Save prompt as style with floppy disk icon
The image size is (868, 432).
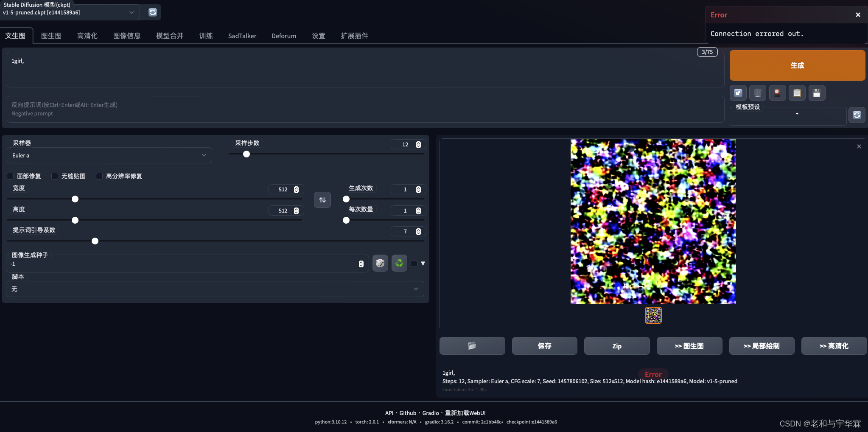pos(817,93)
